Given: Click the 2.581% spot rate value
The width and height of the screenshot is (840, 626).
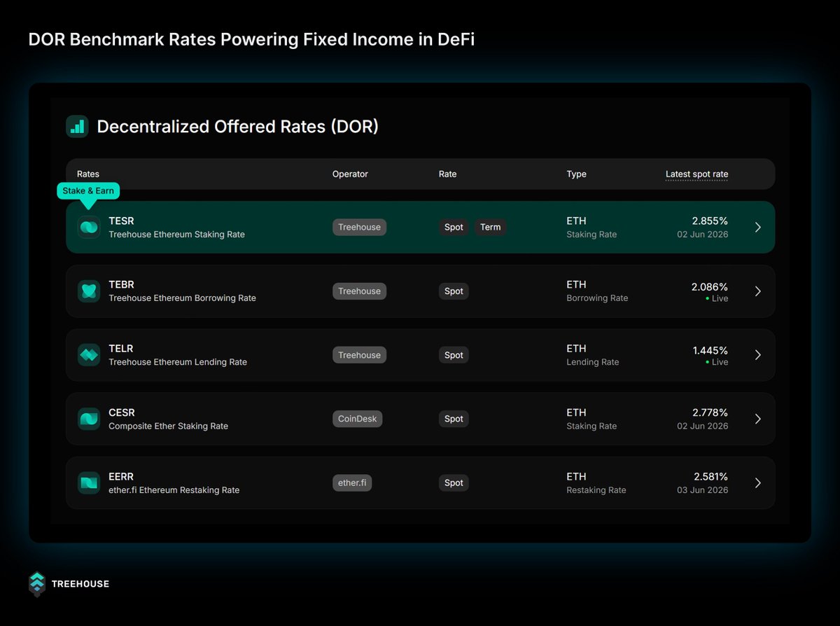Looking at the screenshot, I should click(710, 477).
